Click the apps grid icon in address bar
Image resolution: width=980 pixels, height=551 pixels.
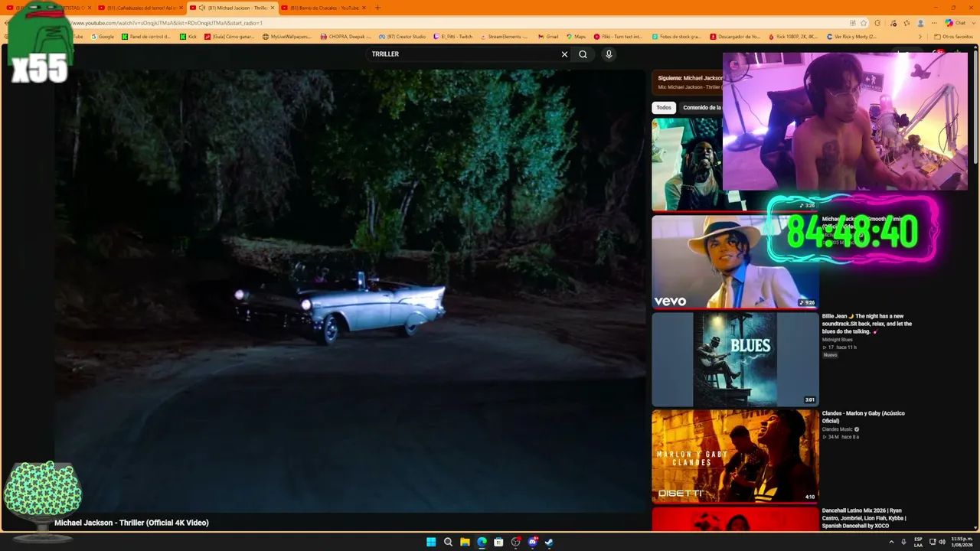click(853, 23)
